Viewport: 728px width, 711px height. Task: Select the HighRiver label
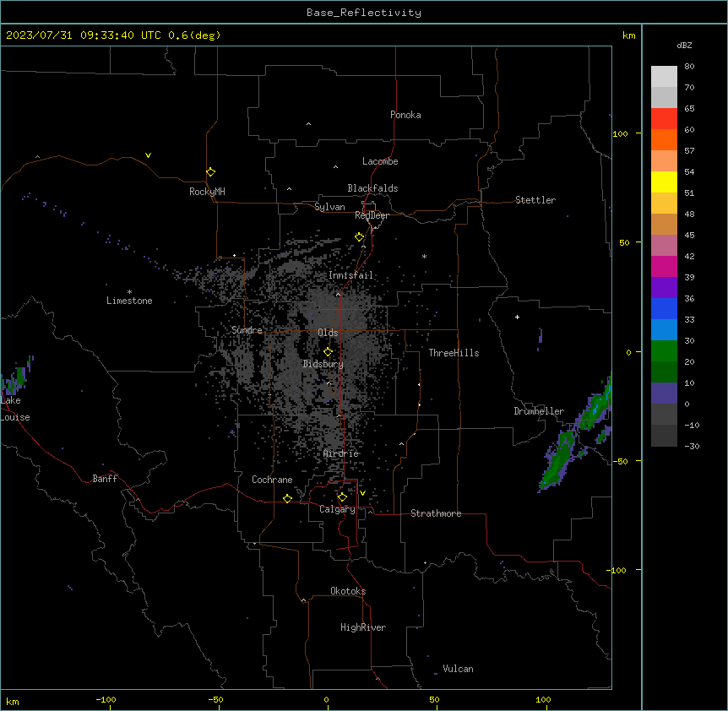point(363,627)
